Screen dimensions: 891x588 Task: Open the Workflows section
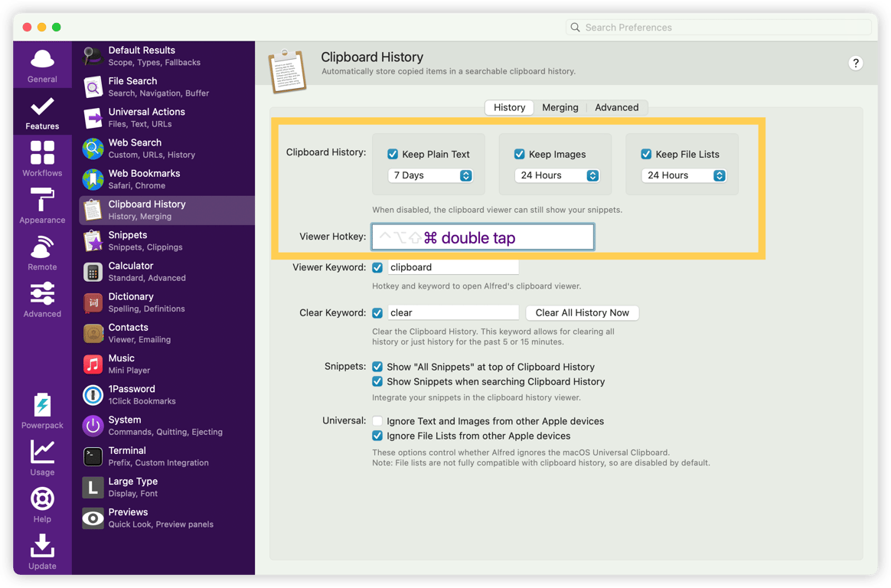43,158
